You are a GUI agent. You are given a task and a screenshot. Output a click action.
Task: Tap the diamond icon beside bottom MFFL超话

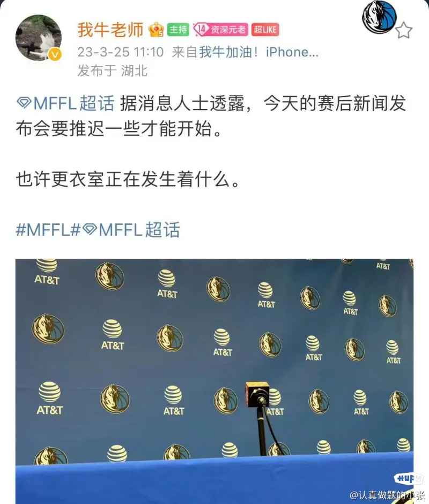pyautogui.click(x=90, y=229)
